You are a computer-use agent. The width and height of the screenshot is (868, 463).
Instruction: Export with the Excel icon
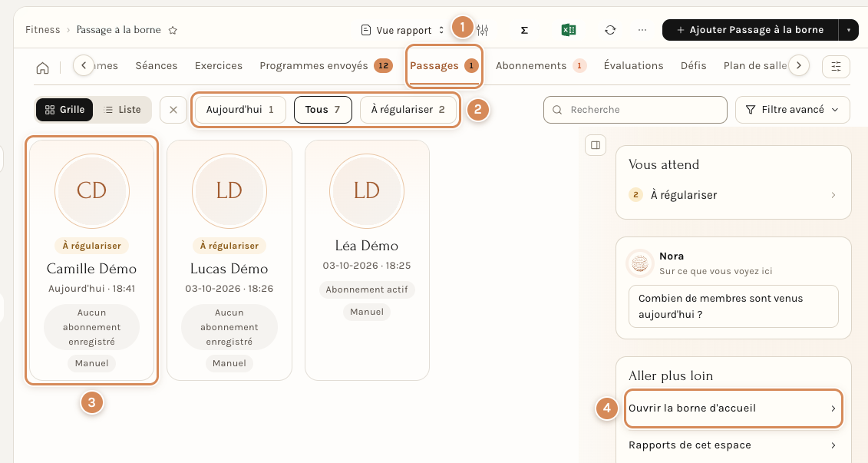[x=569, y=30]
